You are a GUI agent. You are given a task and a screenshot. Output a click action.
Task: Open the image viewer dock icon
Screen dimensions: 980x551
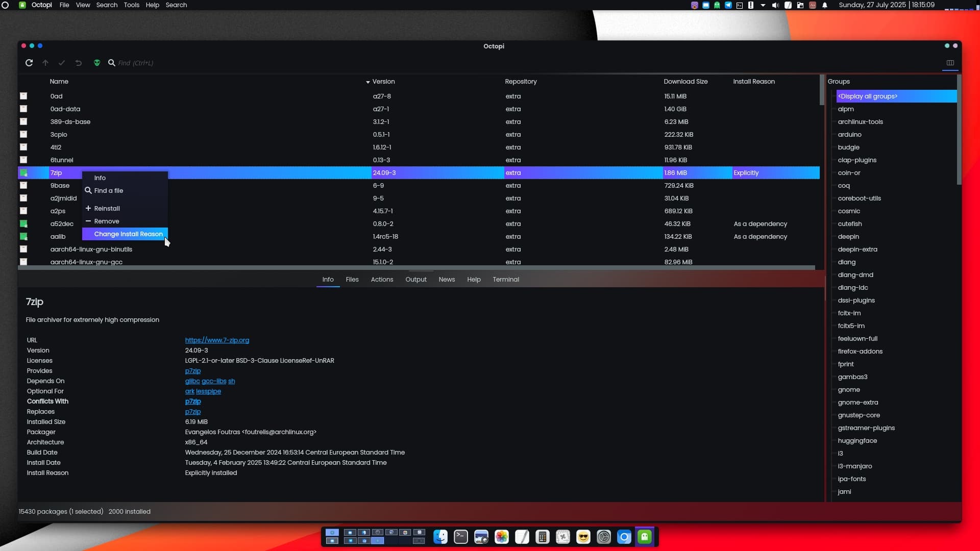click(481, 537)
